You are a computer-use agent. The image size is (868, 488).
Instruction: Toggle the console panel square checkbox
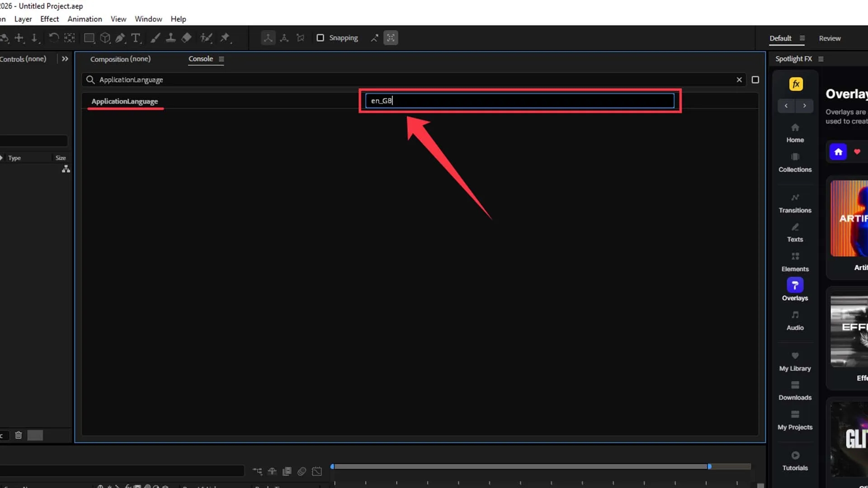click(755, 80)
